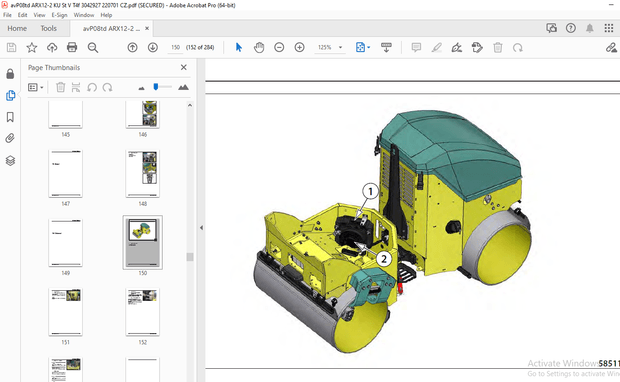Click the page number input field

coord(176,47)
